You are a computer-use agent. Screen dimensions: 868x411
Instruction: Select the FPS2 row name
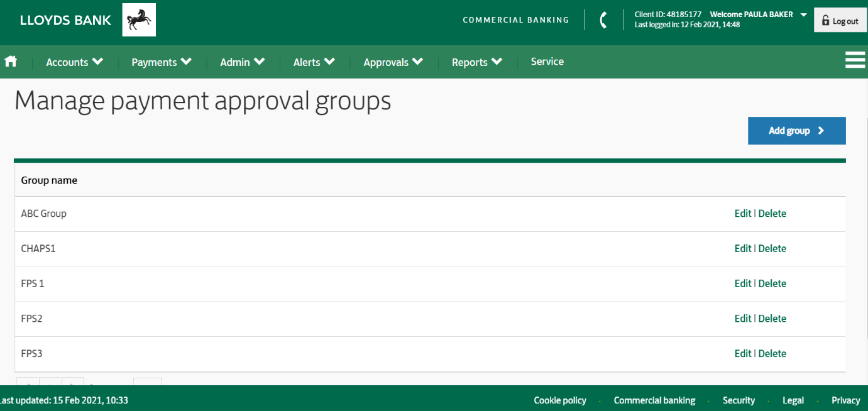tap(31, 319)
